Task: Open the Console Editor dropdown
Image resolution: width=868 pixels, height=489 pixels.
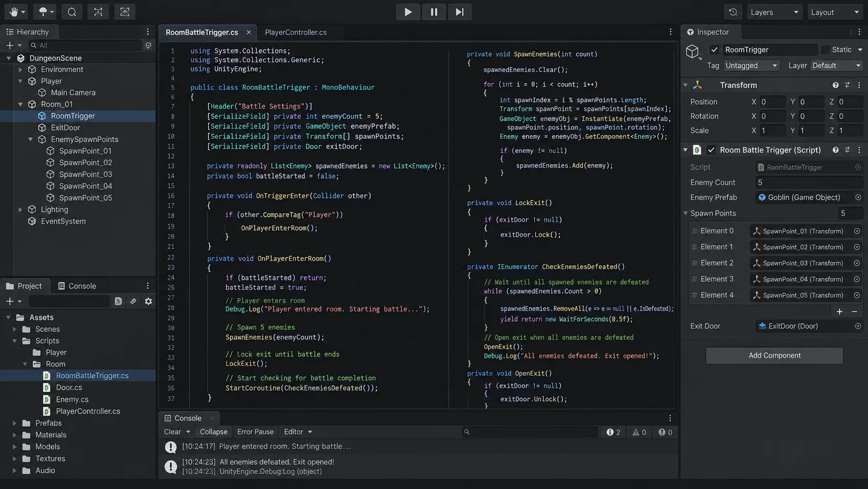Action: [298, 432]
